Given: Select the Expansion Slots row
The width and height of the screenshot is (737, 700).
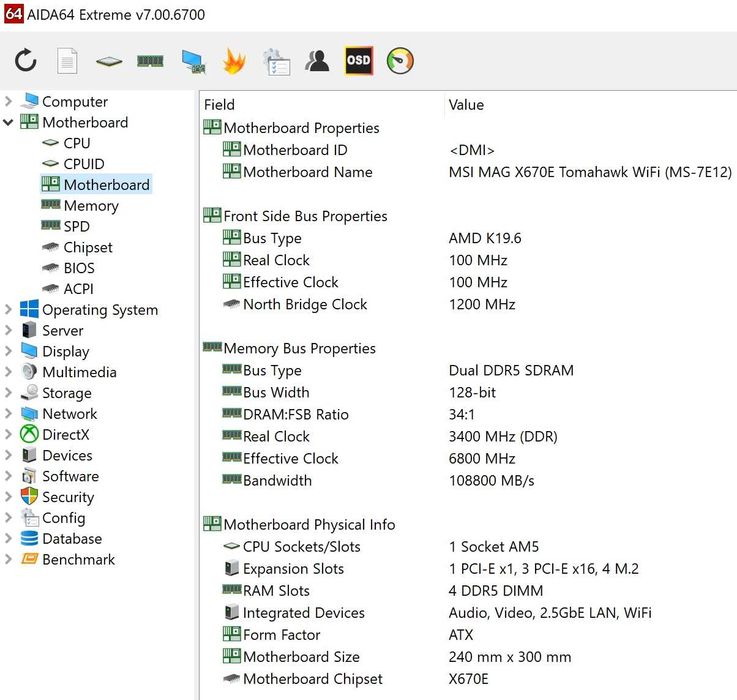Looking at the screenshot, I should point(431,568).
